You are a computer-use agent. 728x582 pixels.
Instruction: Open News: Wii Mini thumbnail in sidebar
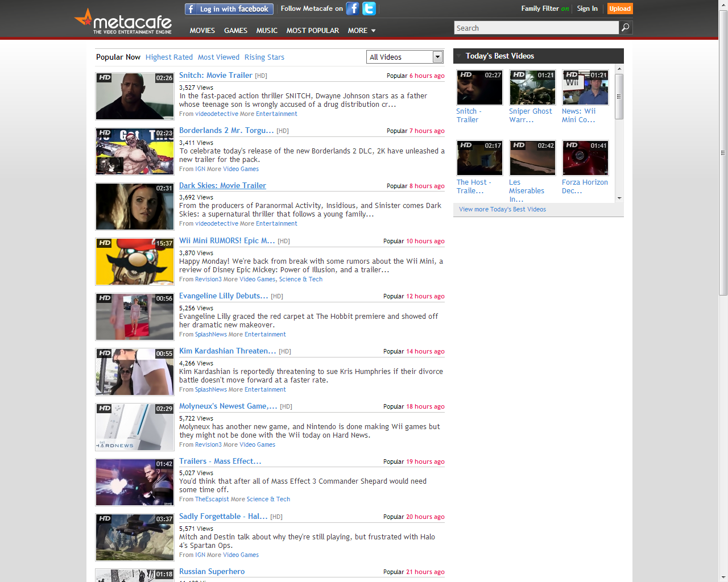coord(585,88)
